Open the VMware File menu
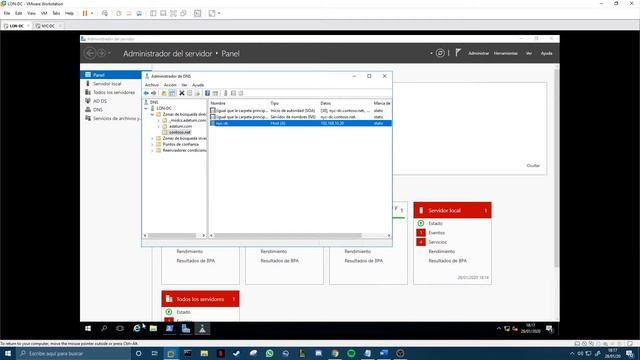The height and width of the screenshot is (360, 640). [7, 13]
